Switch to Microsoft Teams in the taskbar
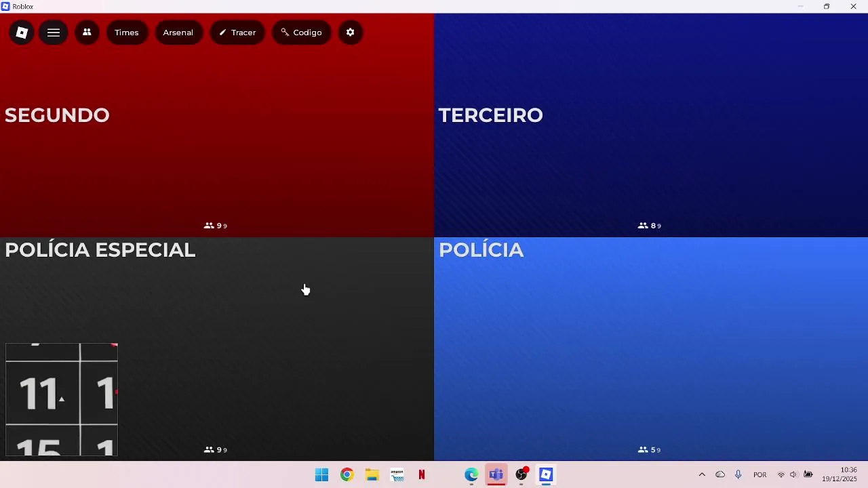Image resolution: width=868 pixels, height=488 pixels. (x=496, y=475)
